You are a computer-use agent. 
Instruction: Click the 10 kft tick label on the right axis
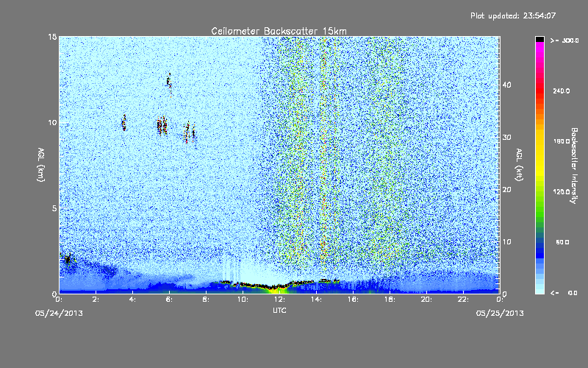pos(506,242)
